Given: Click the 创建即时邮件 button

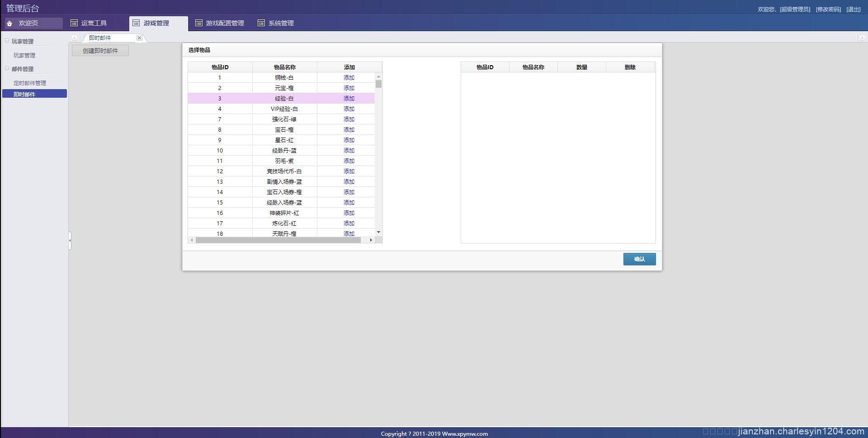Looking at the screenshot, I should (100, 51).
